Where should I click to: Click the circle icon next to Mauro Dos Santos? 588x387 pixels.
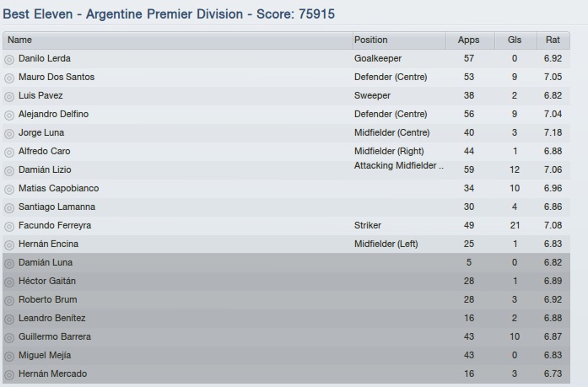pyautogui.click(x=9, y=78)
